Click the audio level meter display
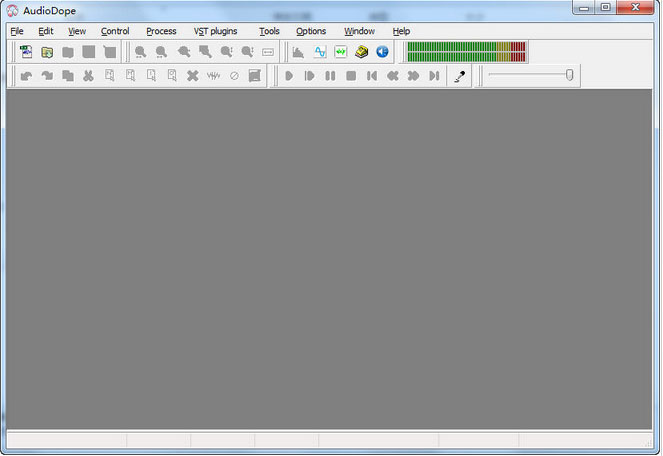Image resolution: width=663 pixels, height=456 pixels. click(466, 52)
